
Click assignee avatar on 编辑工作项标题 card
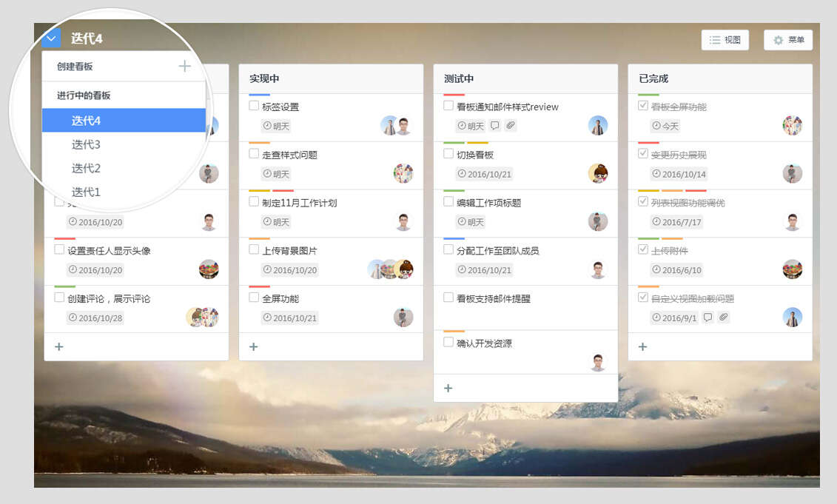pyautogui.click(x=598, y=221)
